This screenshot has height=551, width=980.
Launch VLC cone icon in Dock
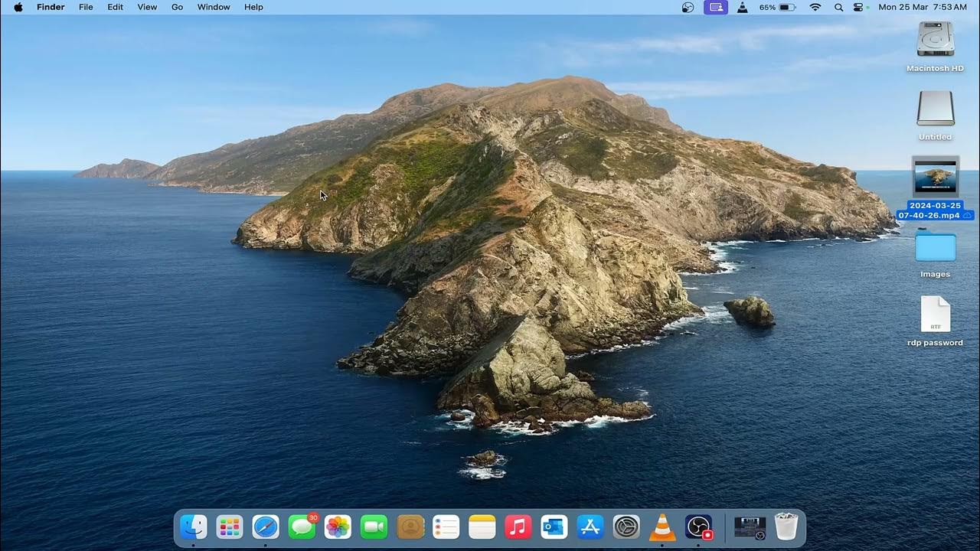click(x=662, y=527)
